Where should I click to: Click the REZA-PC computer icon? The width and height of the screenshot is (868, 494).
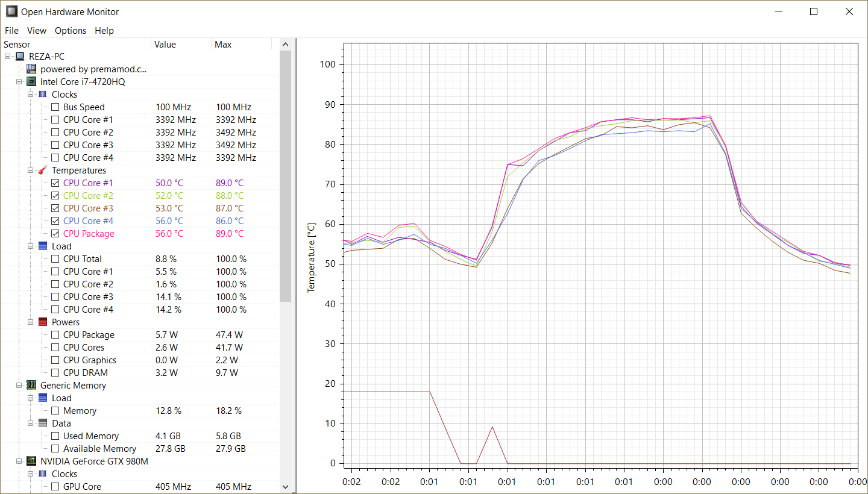click(x=20, y=56)
